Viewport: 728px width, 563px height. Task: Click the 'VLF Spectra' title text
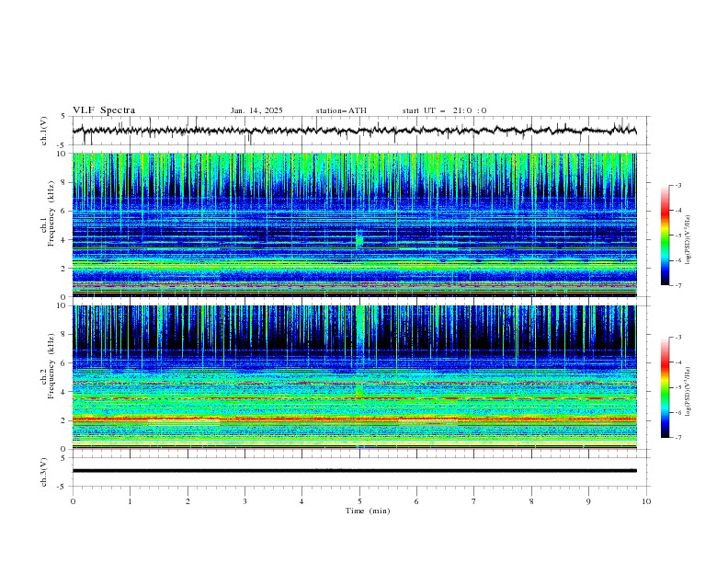click(104, 110)
